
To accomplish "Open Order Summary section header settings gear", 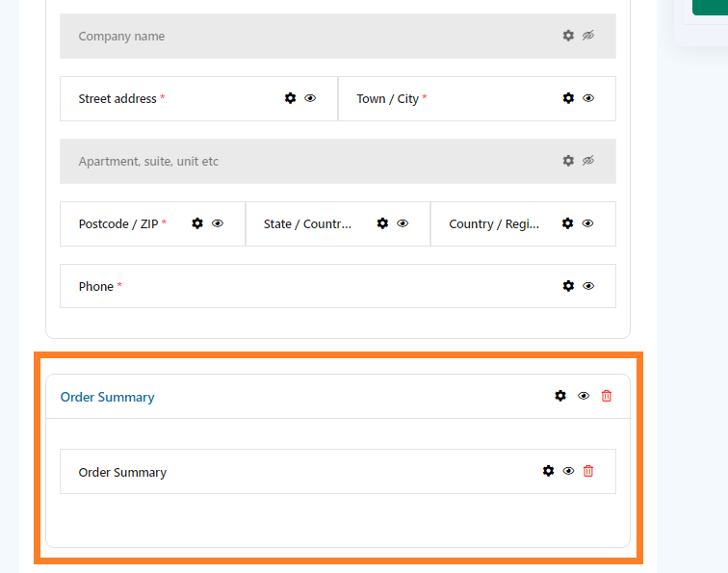I will coord(560,396).
